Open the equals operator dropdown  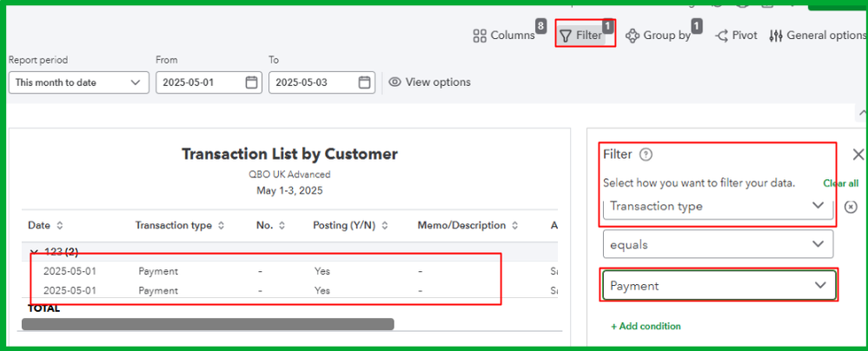(718, 244)
